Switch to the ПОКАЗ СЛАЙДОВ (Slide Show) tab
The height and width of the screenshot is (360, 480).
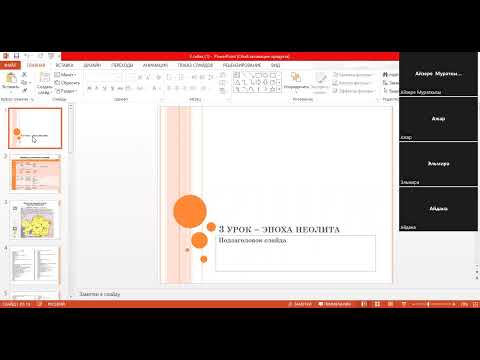(x=195, y=65)
